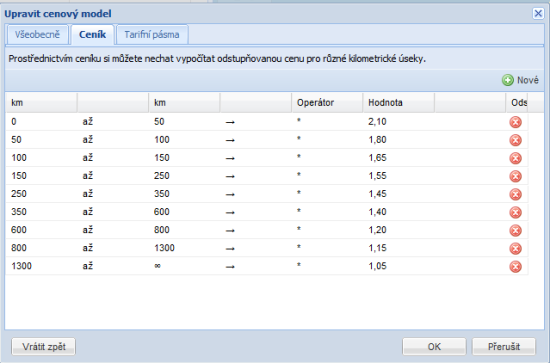Click the lower km limit 0 cell
This screenshot has height=363, width=550.
(x=14, y=122)
